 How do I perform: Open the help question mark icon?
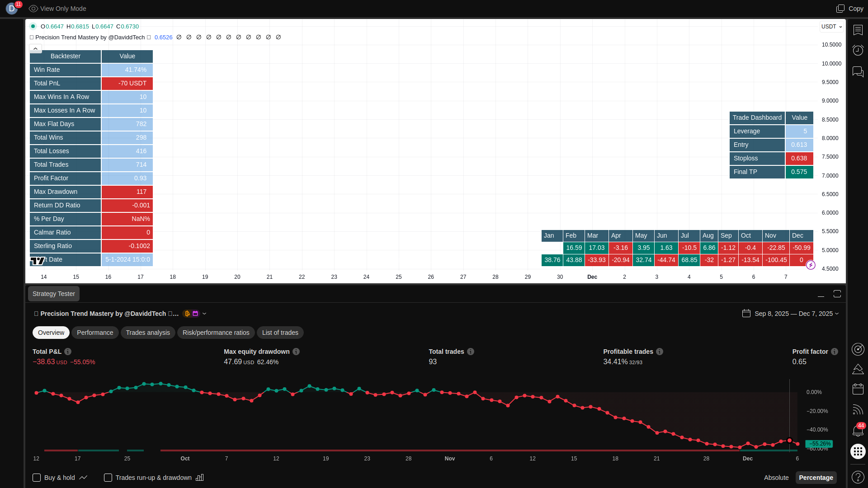click(858, 477)
